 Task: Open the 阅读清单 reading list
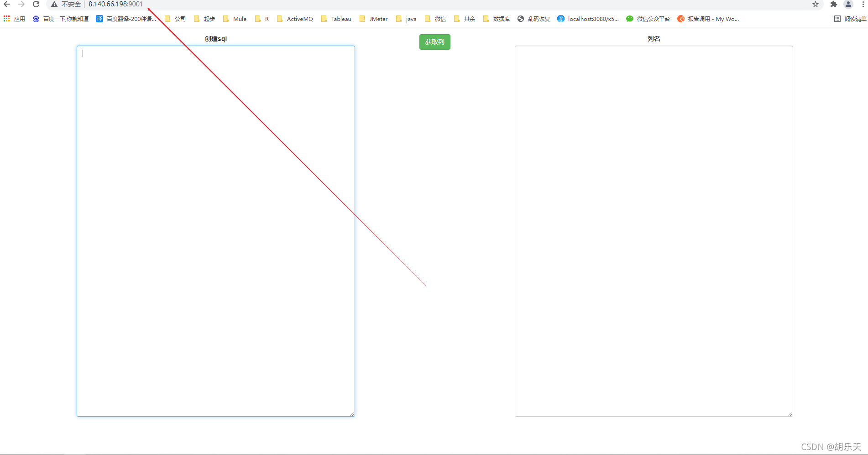pos(850,19)
